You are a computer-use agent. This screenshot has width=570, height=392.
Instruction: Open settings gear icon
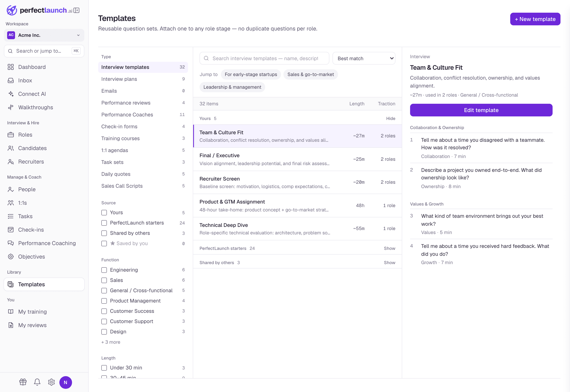pos(51,382)
